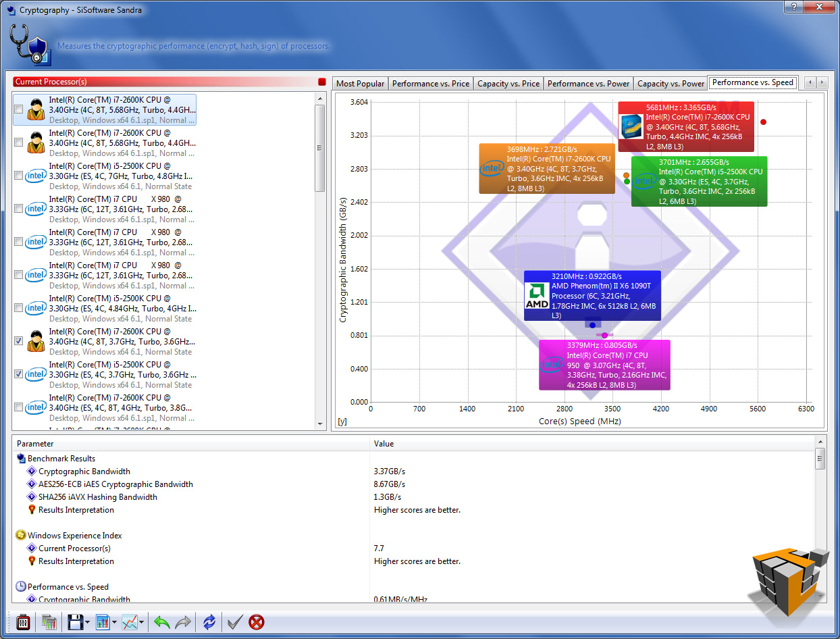This screenshot has height=639, width=840.
Task: Check the i7-2600K ES 4GHz entry checkbox
Action: click(x=19, y=407)
